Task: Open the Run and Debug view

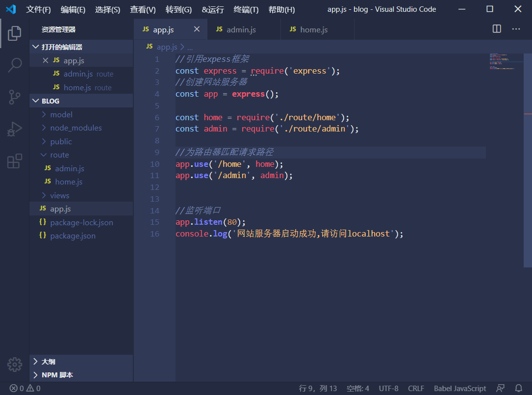Action: (15, 129)
